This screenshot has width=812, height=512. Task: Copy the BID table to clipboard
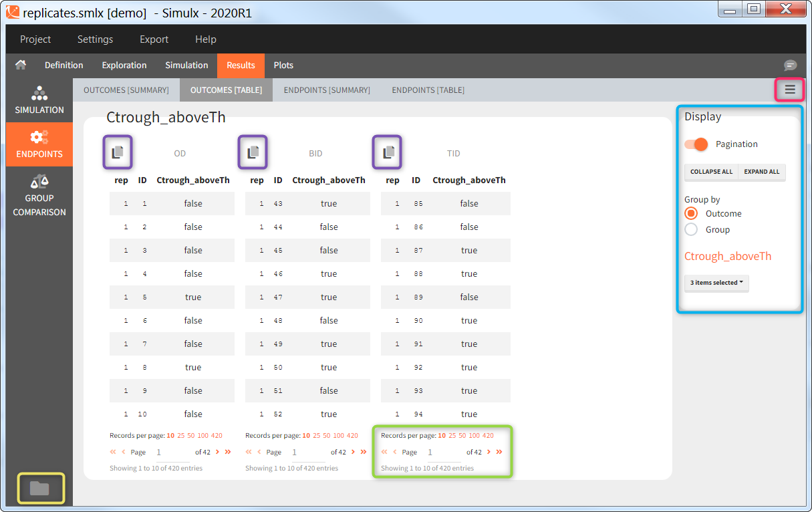[253, 152]
